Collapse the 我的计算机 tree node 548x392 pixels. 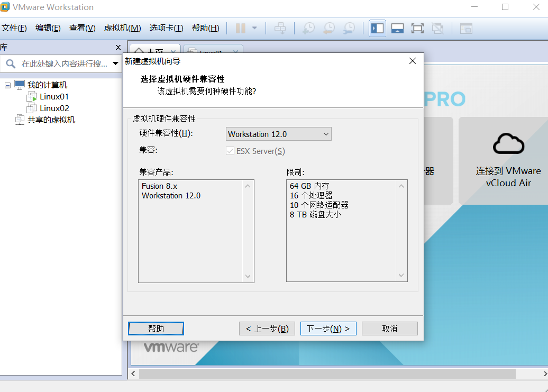click(x=7, y=85)
